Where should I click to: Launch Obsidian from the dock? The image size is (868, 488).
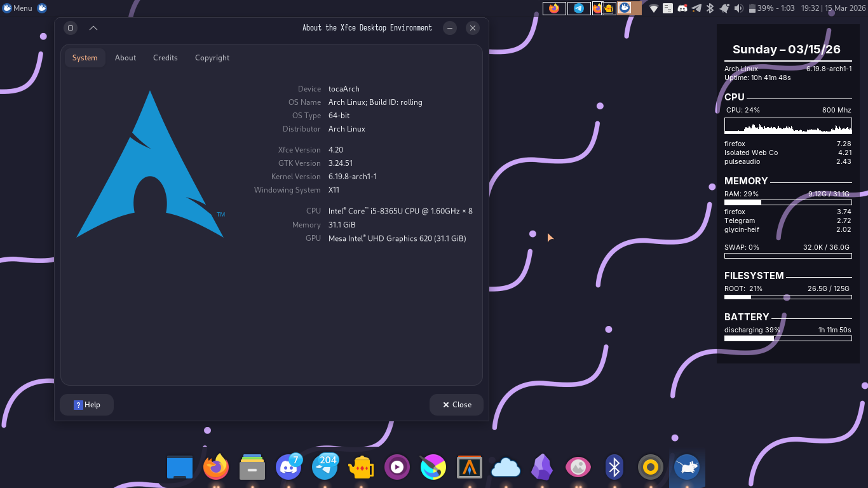(542, 468)
